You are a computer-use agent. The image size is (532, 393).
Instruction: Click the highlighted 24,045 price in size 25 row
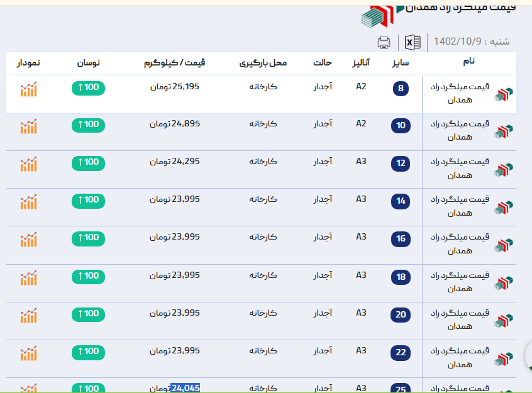185,388
